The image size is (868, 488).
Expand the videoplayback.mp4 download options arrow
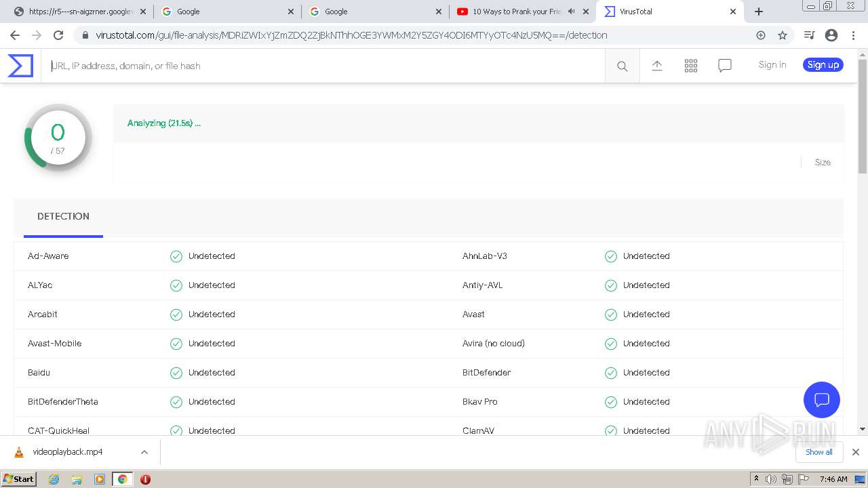tap(144, 452)
